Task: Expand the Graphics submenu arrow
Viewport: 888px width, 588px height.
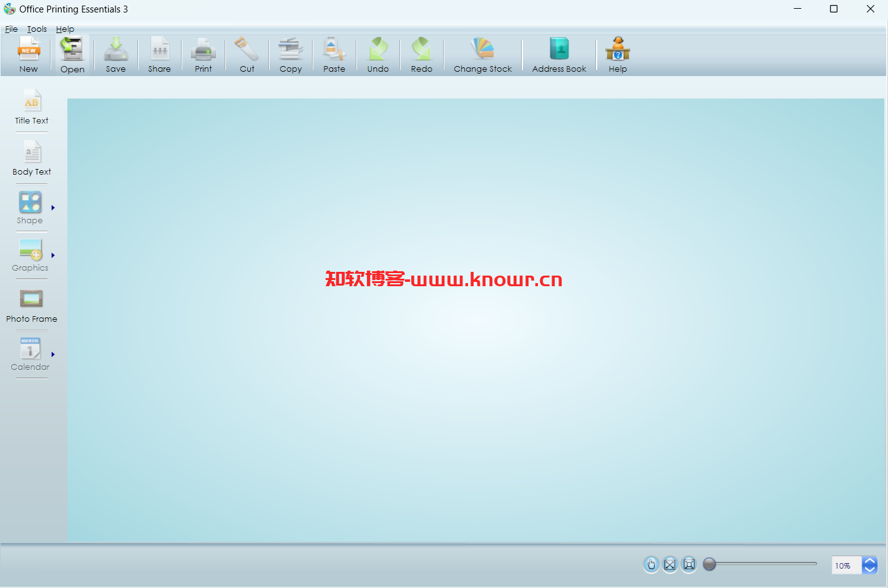Action: coord(53,255)
